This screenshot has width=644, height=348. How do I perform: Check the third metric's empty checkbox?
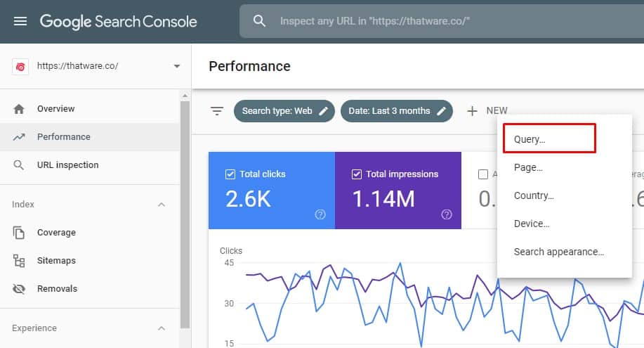[x=483, y=174]
